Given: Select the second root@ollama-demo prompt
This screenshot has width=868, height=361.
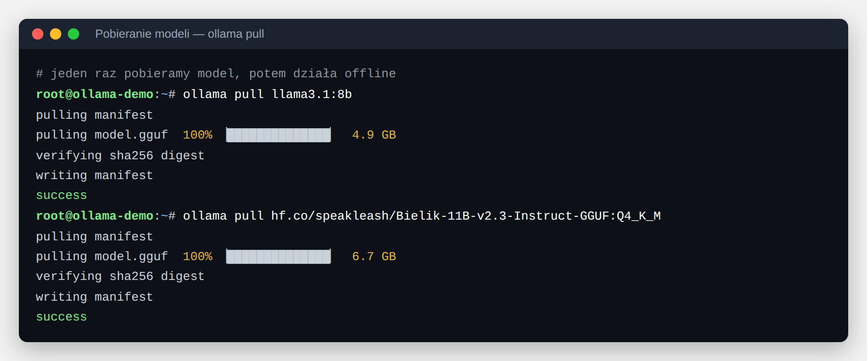Looking at the screenshot, I should click(95, 216).
